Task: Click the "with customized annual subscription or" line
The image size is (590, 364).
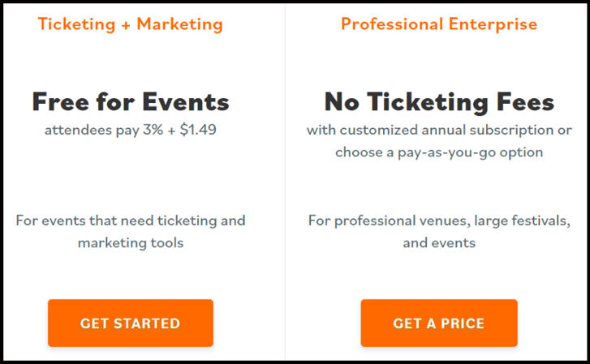Action: (x=439, y=130)
